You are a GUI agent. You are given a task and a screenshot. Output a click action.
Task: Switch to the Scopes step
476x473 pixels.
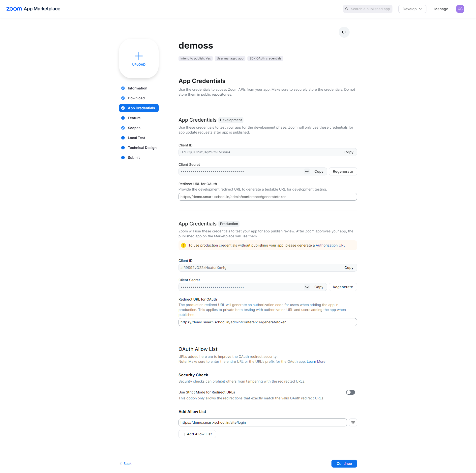(134, 128)
